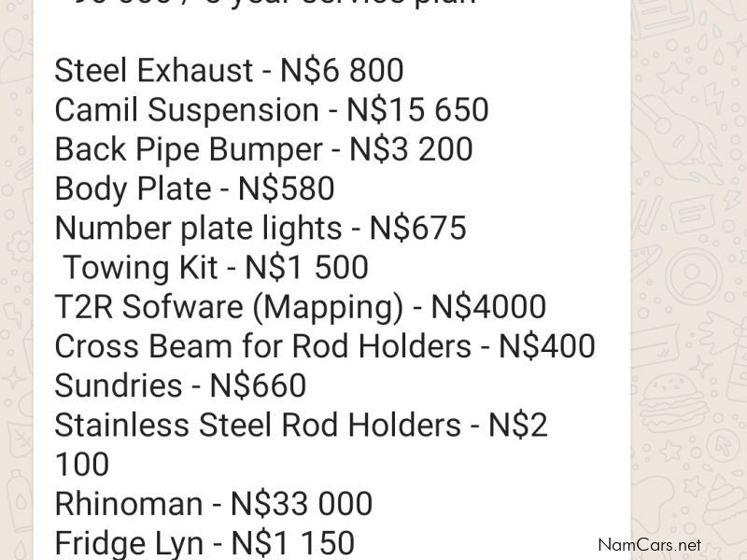Select the Body Plate N$580 line
This screenshot has height=560, width=747.
point(194,189)
